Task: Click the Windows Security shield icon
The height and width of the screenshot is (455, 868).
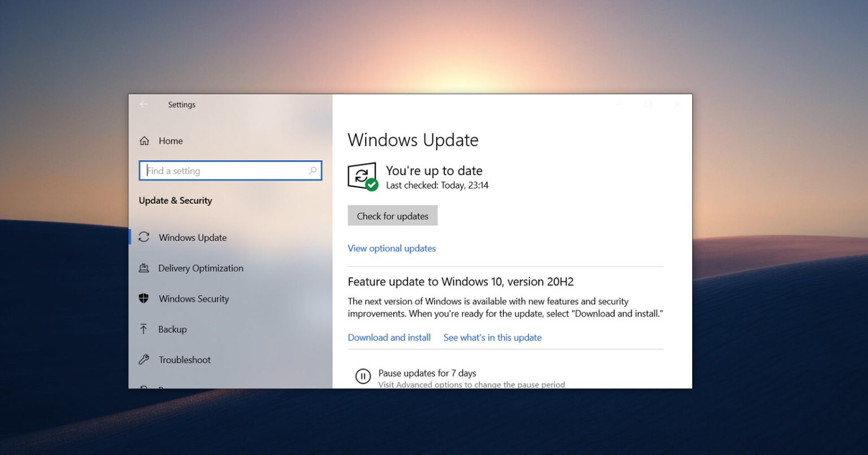Action: (x=144, y=299)
